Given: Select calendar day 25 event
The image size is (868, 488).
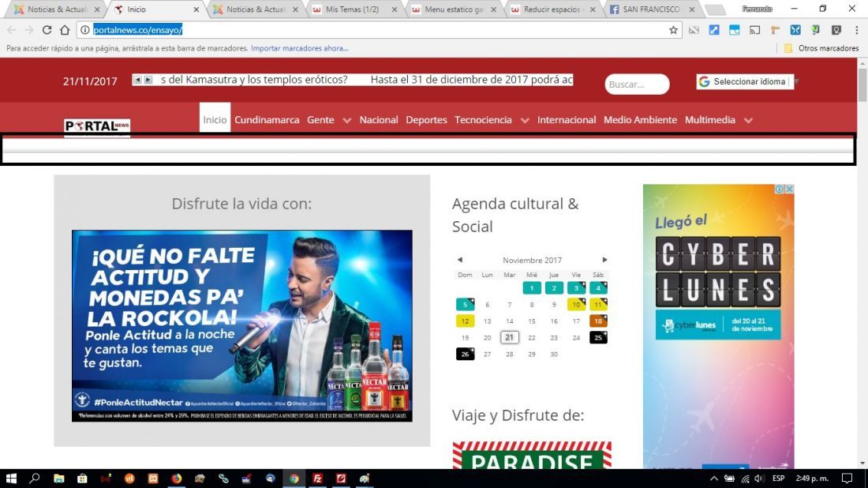Looking at the screenshot, I should 598,338.
